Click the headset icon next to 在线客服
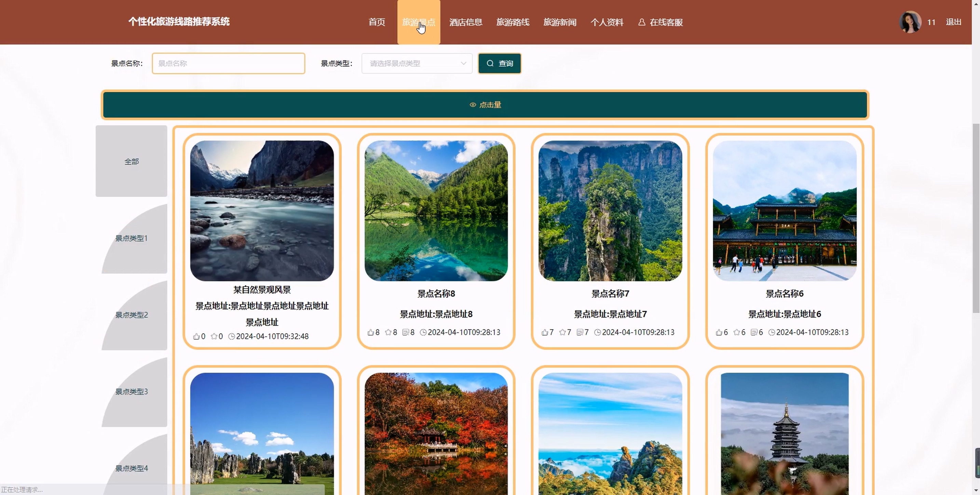Viewport: 980px width, 495px height. click(x=642, y=22)
